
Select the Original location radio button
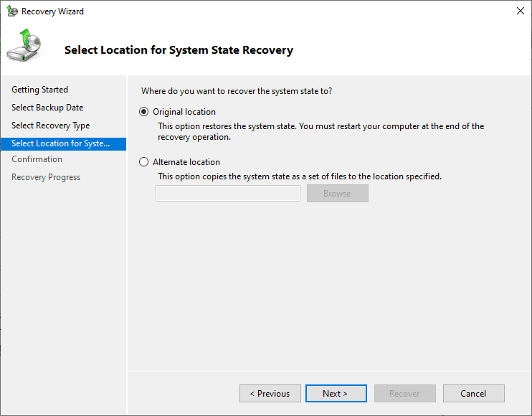143,112
